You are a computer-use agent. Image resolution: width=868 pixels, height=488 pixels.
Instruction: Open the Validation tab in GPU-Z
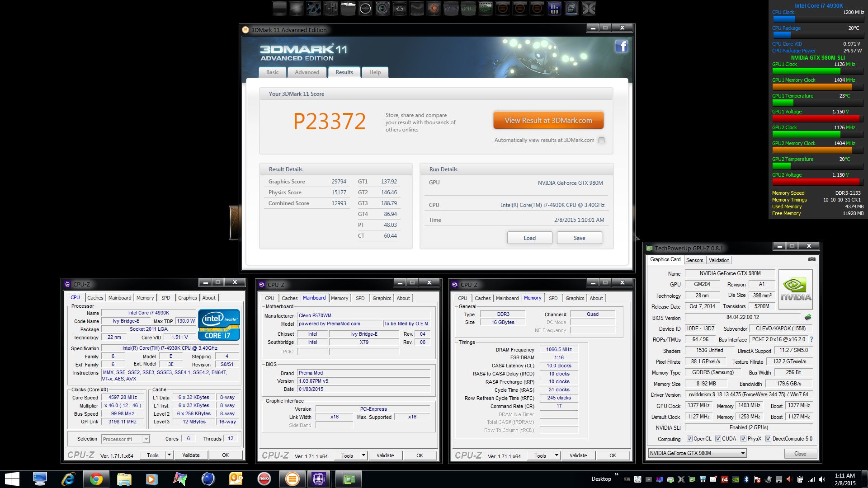[719, 260]
